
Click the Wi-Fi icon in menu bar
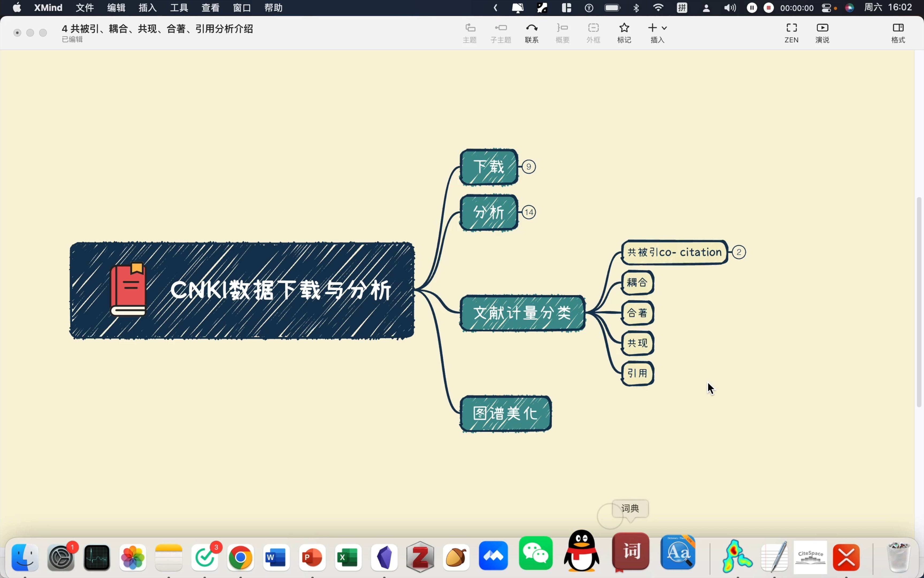[658, 8]
